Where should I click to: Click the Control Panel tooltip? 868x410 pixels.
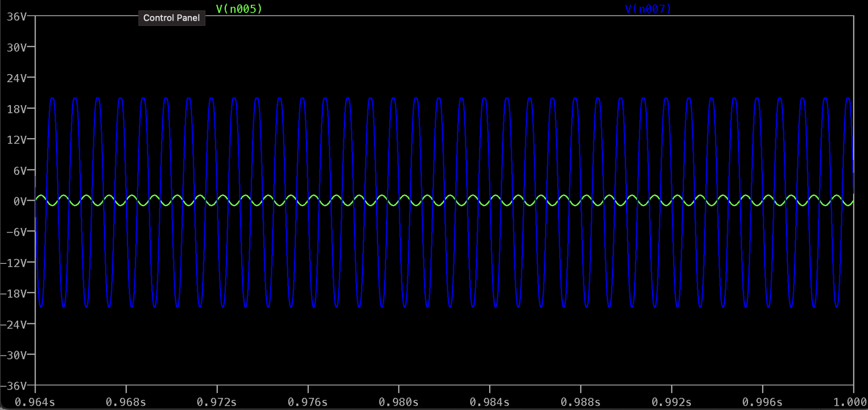(x=172, y=18)
